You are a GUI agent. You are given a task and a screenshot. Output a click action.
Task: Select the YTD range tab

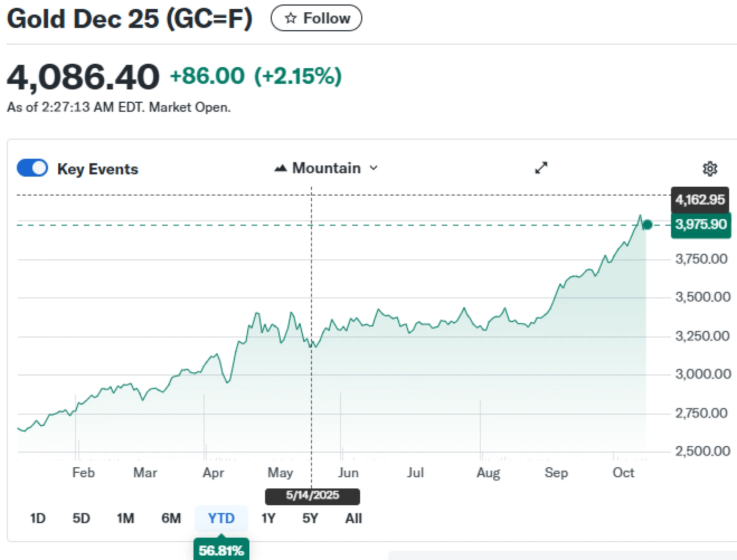tap(221, 518)
